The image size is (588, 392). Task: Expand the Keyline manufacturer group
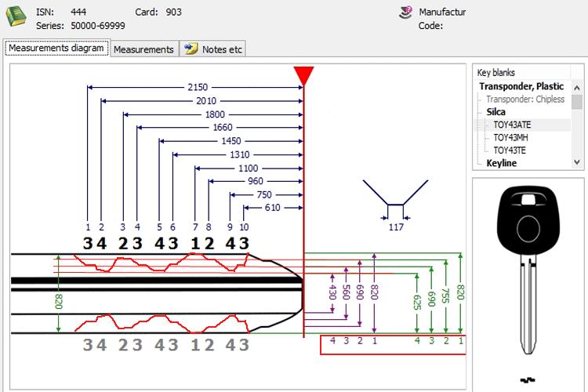[502, 163]
